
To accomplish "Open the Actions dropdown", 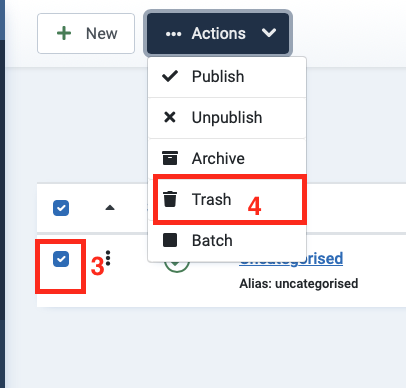I will tap(218, 33).
